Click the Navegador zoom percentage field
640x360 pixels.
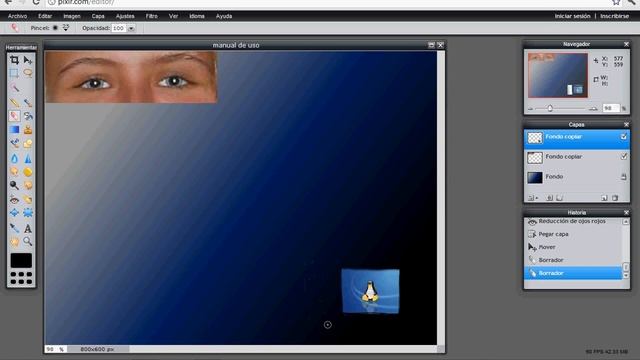point(611,108)
